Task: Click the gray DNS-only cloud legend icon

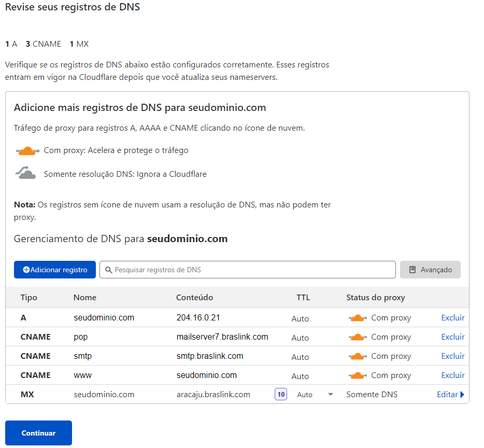Action: coord(25,172)
